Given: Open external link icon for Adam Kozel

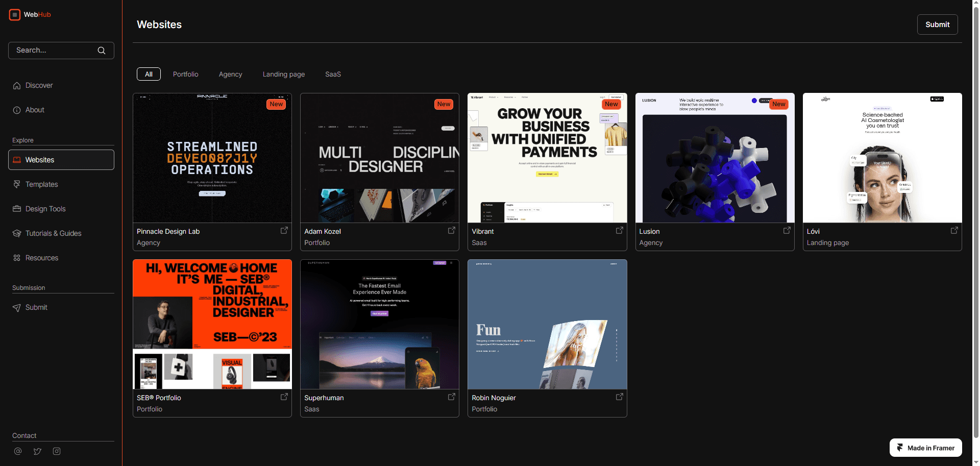Looking at the screenshot, I should tap(452, 230).
